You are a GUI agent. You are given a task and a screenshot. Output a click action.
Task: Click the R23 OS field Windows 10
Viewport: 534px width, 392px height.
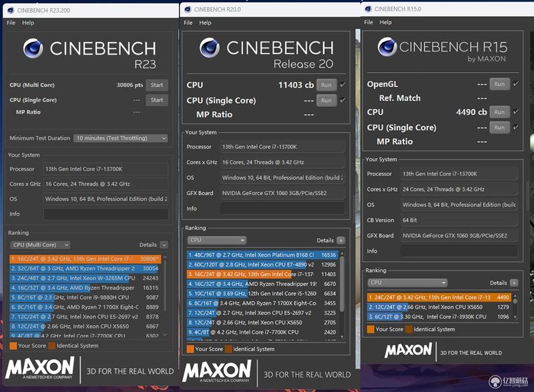tap(106, 199)
